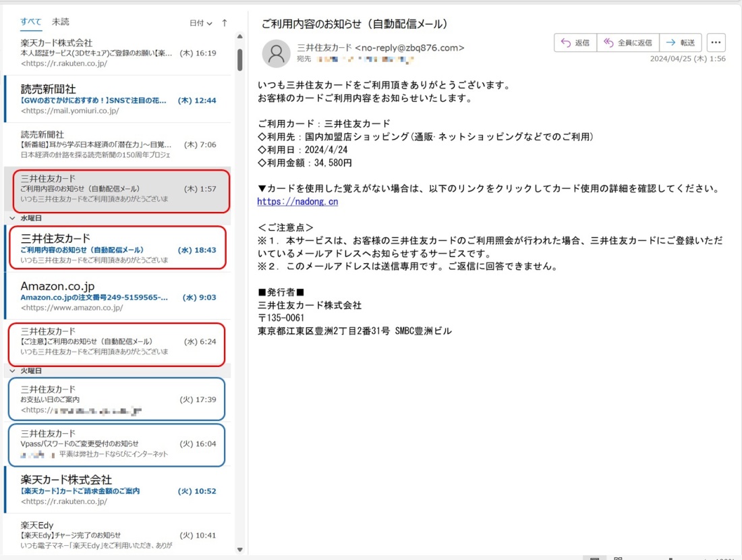The width and height of the screenshot is (742, 560).
Task: Click the sender avatar icon
Action: click(277, 53)
